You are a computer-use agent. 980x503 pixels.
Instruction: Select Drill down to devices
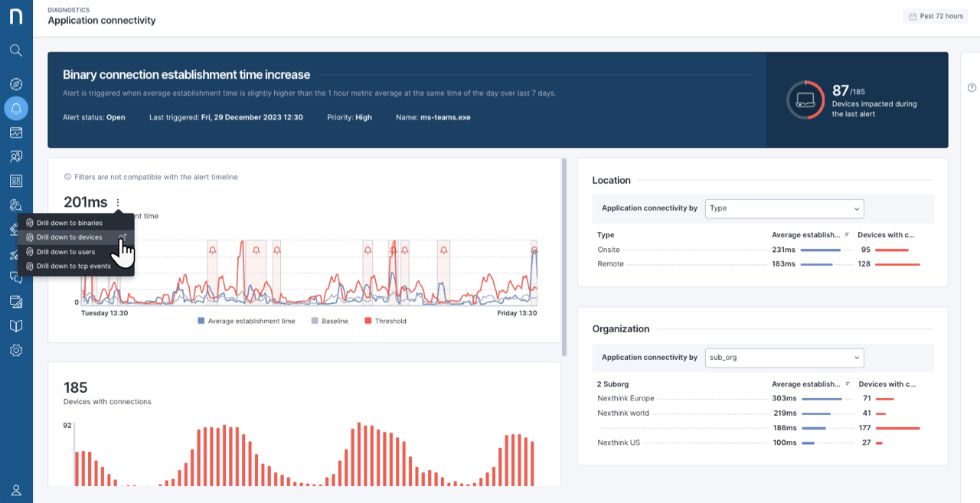click(69, 237)
